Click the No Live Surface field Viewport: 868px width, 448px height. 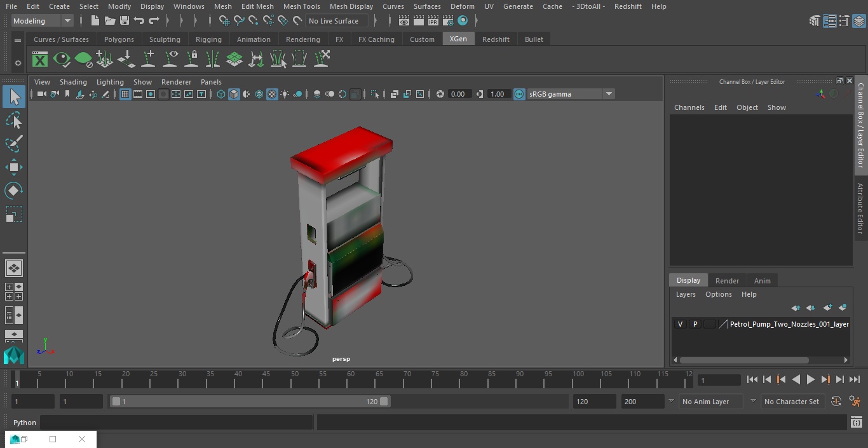click(x=337, y=21)
